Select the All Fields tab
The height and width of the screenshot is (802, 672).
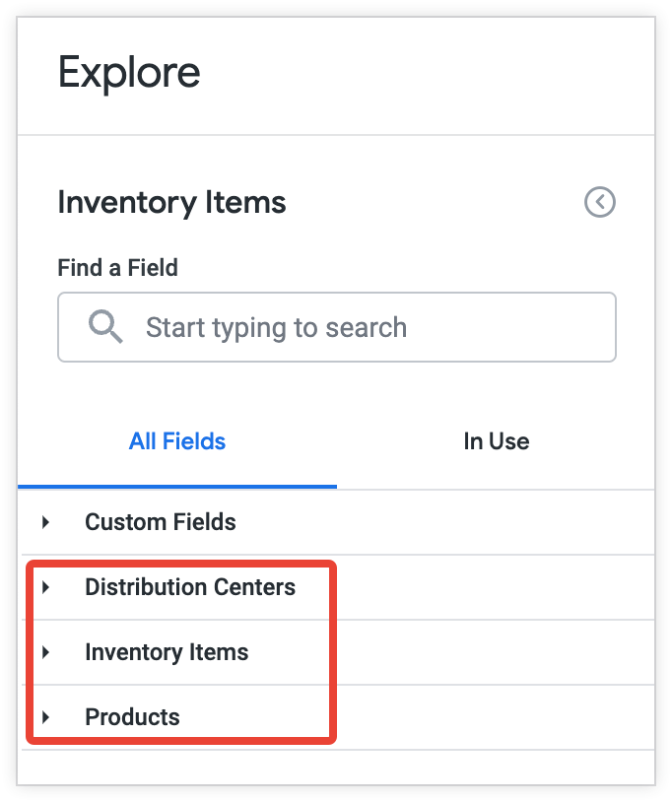tap(177, 441)
